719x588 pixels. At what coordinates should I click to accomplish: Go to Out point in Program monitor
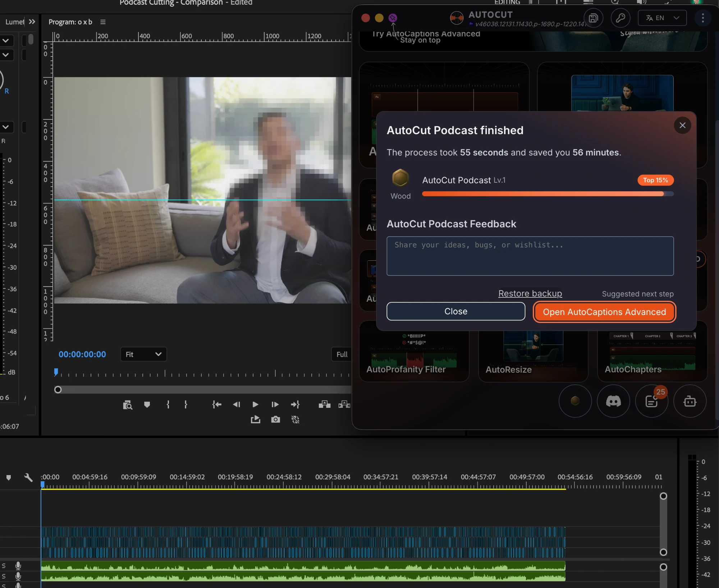point(295,405)
